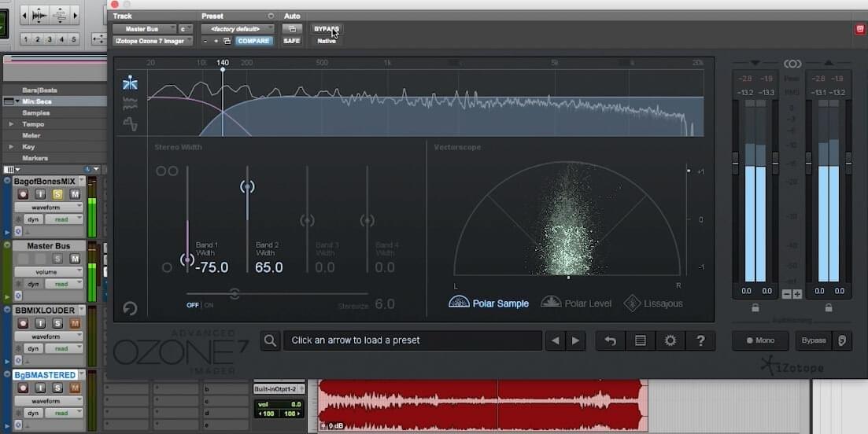The height and width of the screenshot is (434, 868).
Task: Expand the Tempo ruler
Action: pyautogui.click(x=11, y=124)
